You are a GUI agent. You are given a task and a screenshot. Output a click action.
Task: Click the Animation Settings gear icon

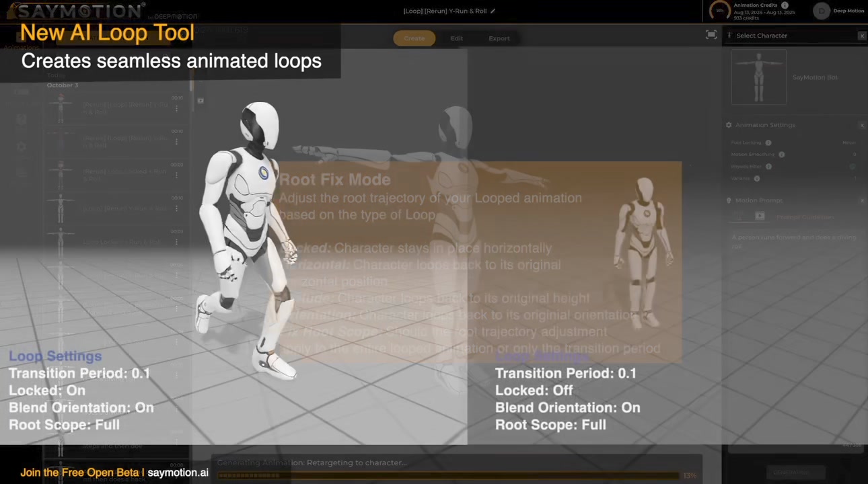[x=729, y=125]
